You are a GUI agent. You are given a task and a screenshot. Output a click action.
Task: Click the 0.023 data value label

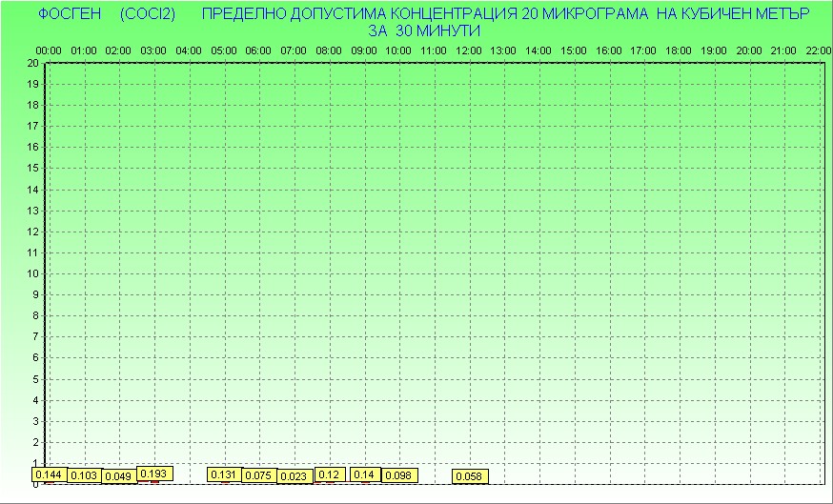click(295, 476)
